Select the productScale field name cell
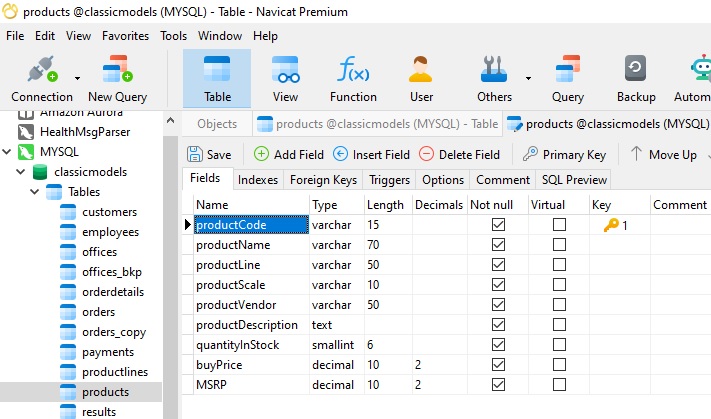Image resolution: width=711 pixels, height=419 pixels. click(x=252, y=285)
